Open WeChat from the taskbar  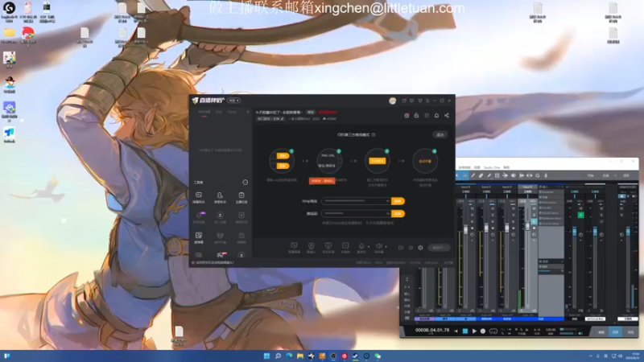pyautogui.click(x=378, y=356)
